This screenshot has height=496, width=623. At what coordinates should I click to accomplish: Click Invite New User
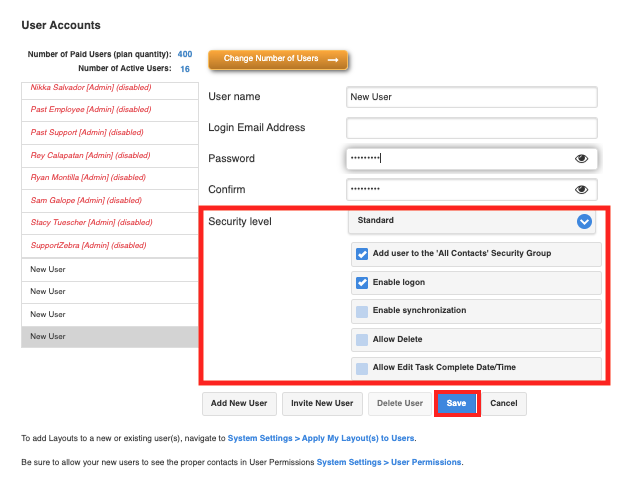point(322,403)
